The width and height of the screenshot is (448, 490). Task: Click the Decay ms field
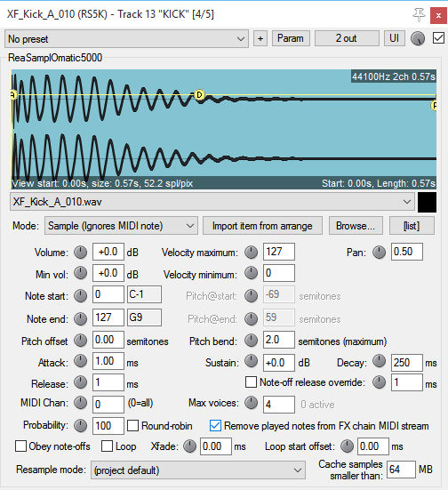click(x=407, y=363)
